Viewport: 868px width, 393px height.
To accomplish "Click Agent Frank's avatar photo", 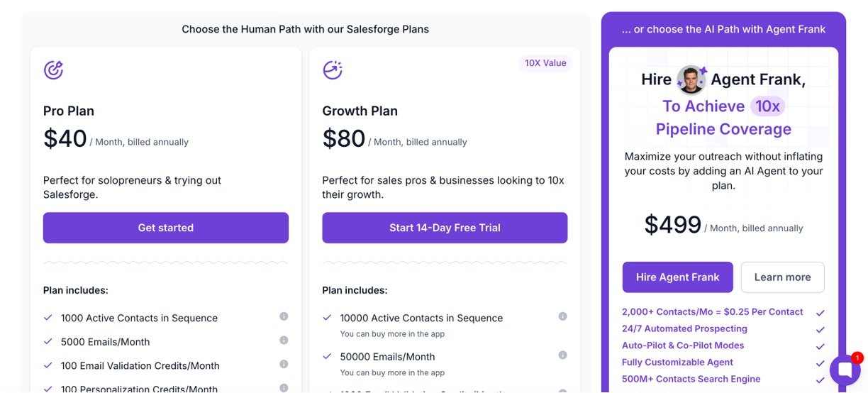I will 691,79.
